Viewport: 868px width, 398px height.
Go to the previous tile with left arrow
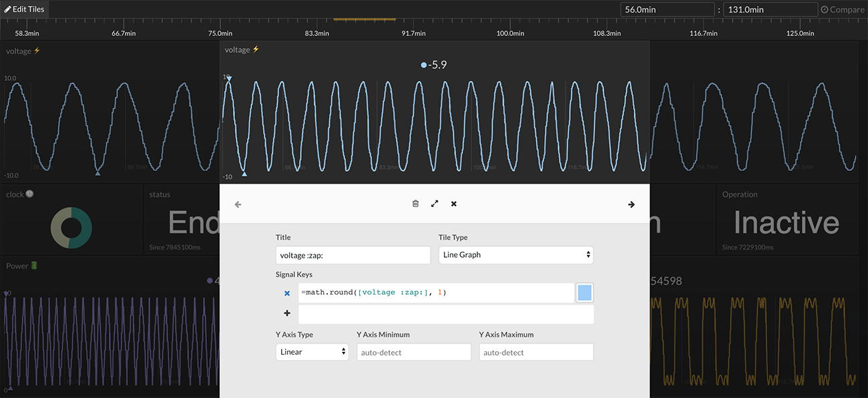pos(238,204)
